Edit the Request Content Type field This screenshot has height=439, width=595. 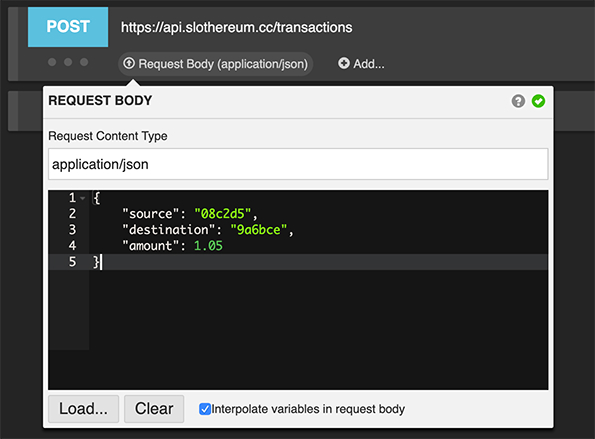pos(298,164)
